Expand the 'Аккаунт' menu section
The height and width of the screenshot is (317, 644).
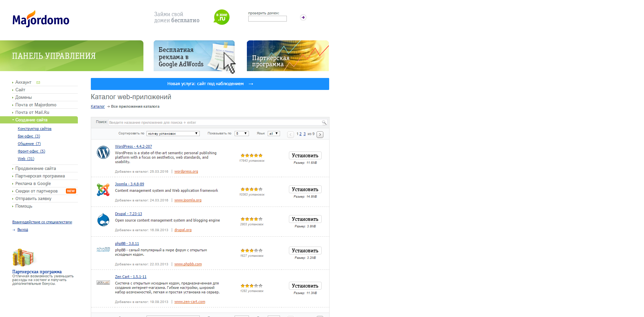pos(23,82)
